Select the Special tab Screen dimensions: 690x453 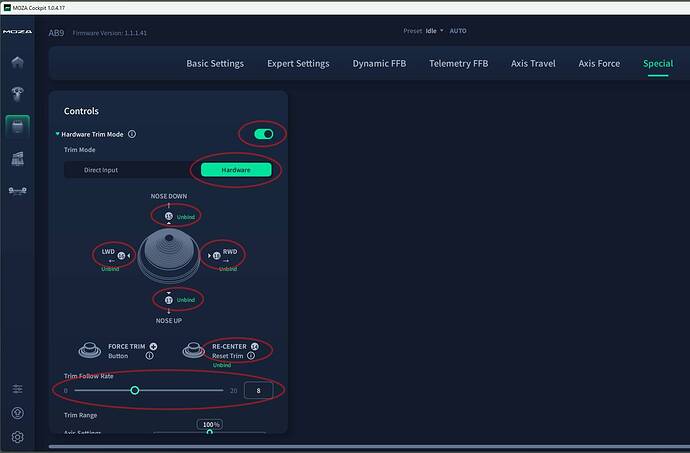coord(658,64)
